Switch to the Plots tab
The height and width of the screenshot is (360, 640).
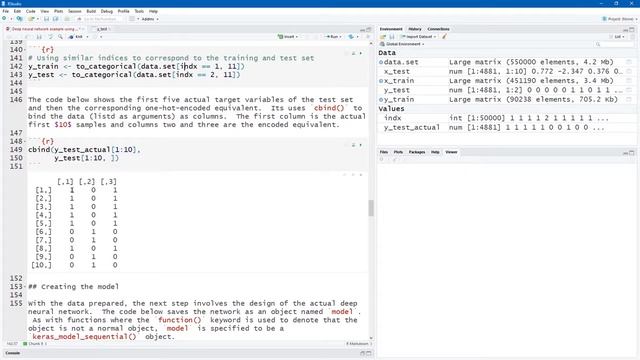click(x=398, y=152)
